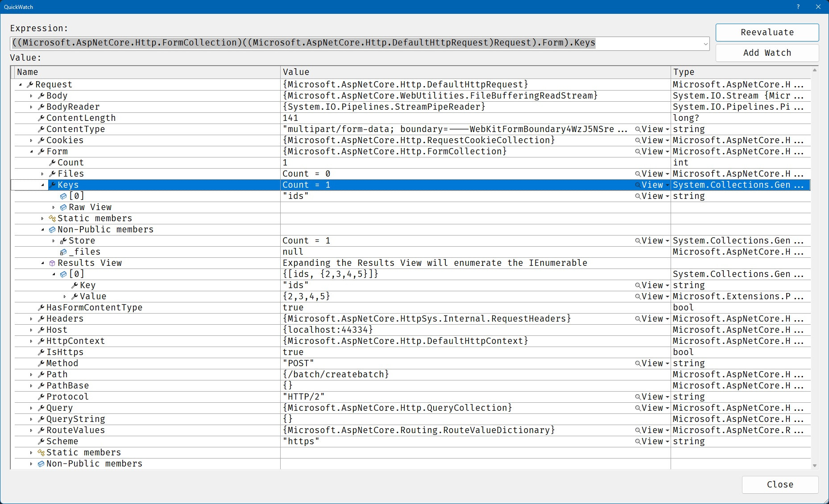The image size is (829, 504).
Task: Click the icon beside Non-Public members under Form
Action: coord(52,230)
